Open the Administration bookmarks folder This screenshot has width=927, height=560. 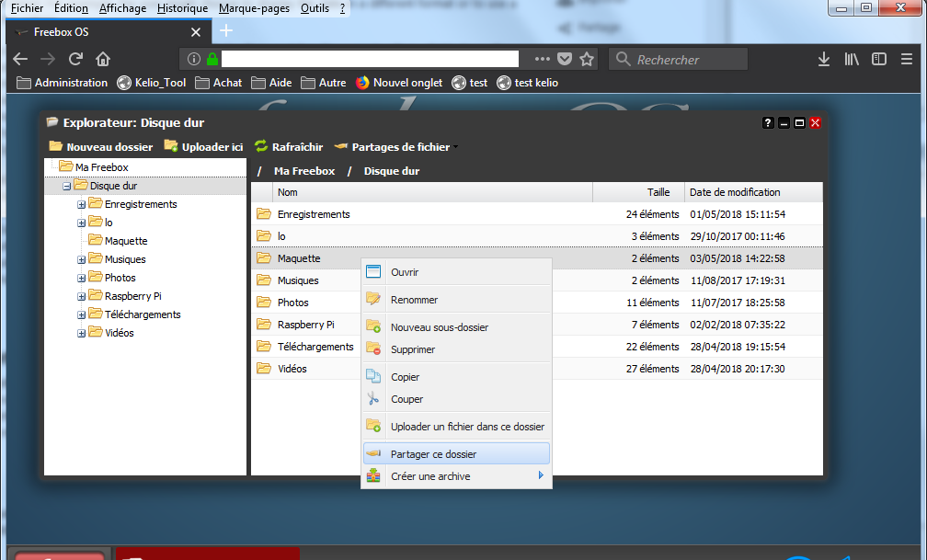pyautogui.click(x=63, y=83)
